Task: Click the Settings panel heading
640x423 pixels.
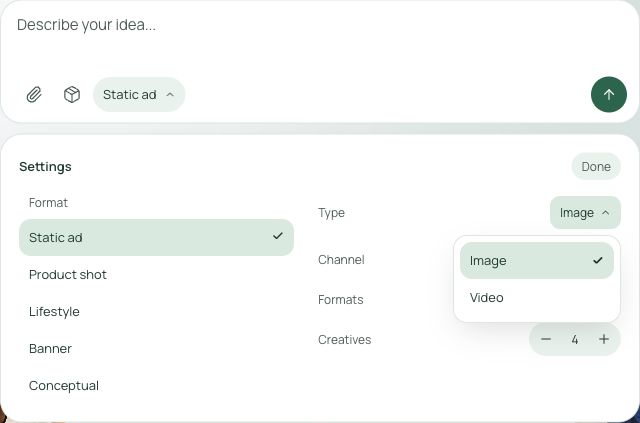Action: pos(45,167)
